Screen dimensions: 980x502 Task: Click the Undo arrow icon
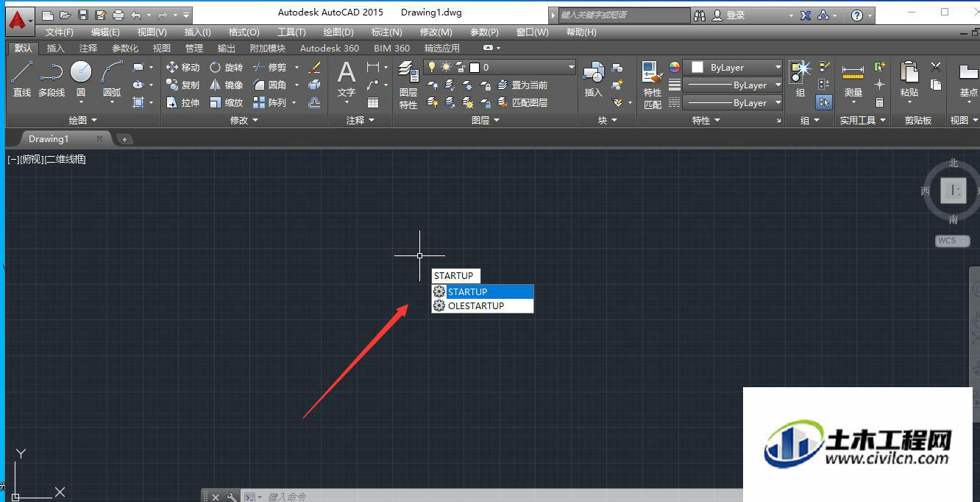tap(136, 15)
